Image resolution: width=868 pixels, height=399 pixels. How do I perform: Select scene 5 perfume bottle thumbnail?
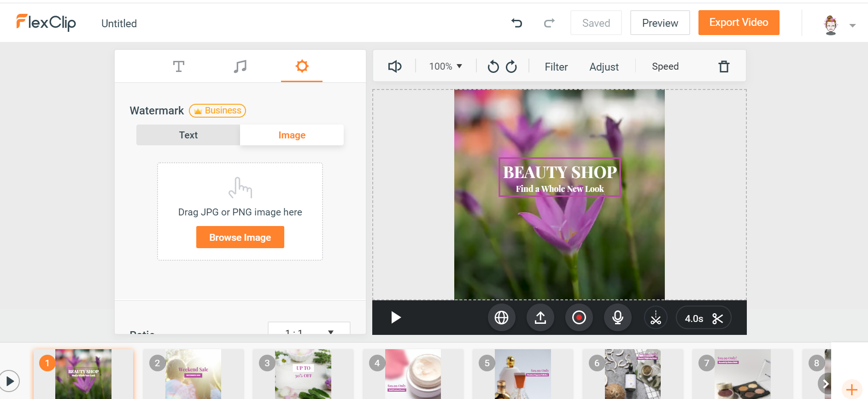[523, 374]
